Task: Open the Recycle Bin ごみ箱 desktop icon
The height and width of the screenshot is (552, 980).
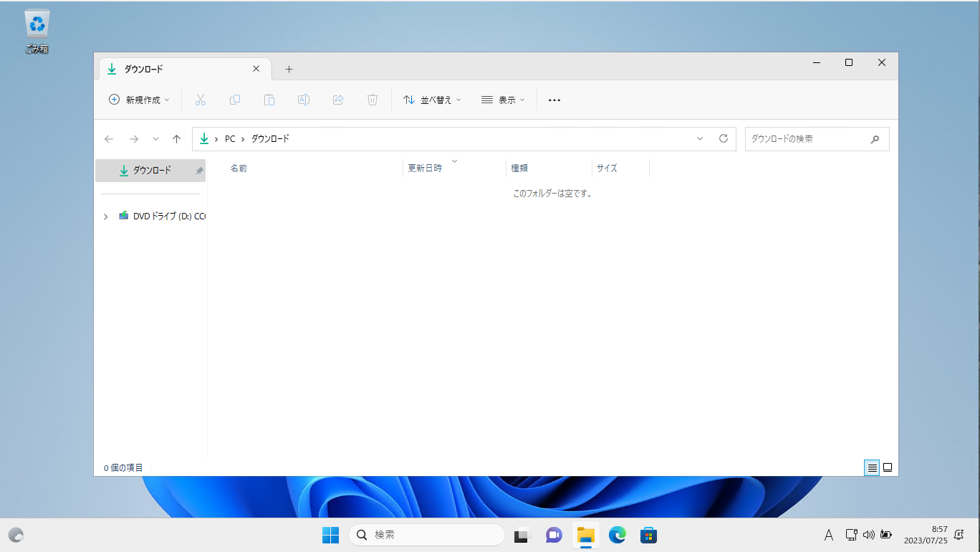Action: tap(37, 32)
